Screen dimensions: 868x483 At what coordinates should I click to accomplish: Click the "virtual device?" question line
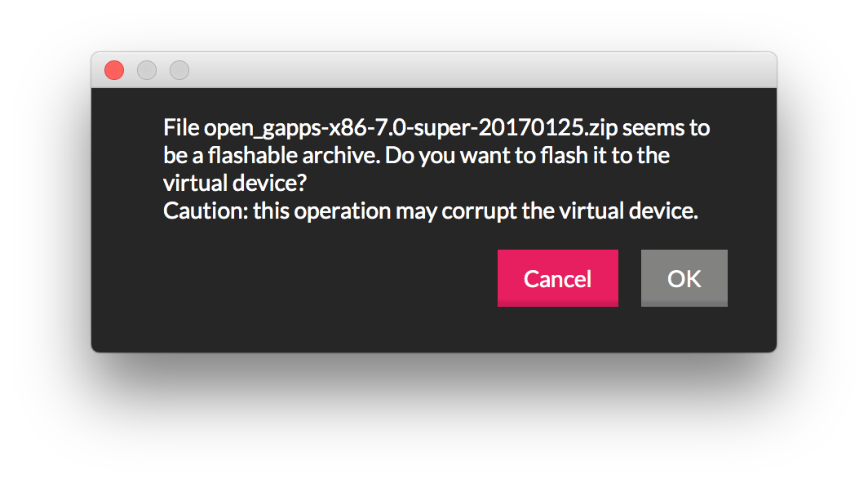(x=235, y=183)
